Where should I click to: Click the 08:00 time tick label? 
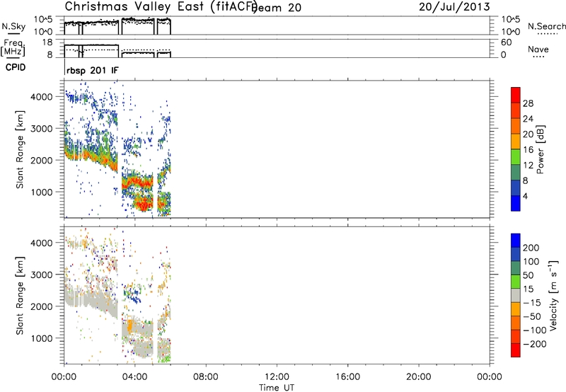tap(206, 377)
